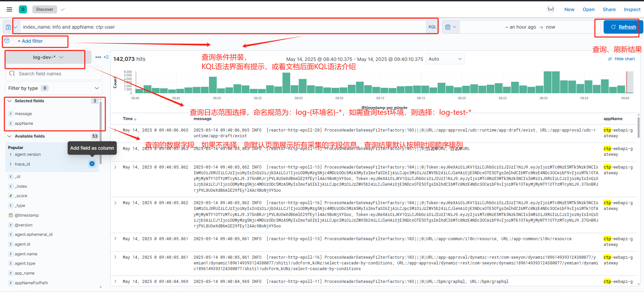Click the tall histogram bar before 09:00
Viewport: 644px width, 292px height.
point(286,83)
